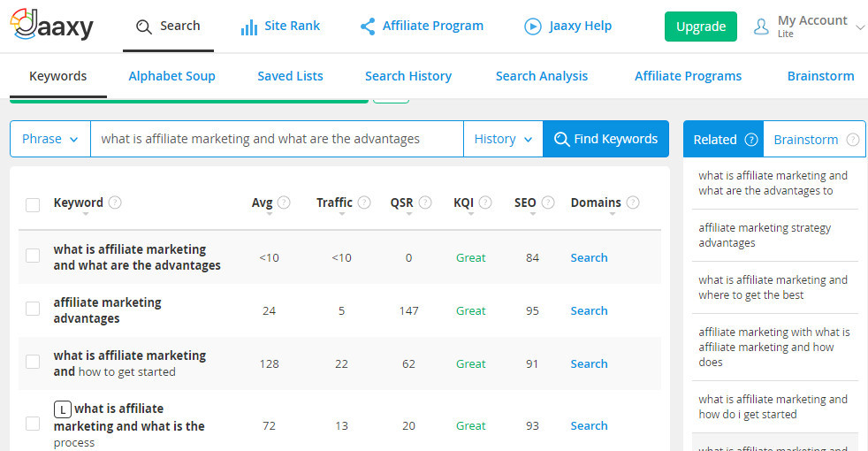This screenshot has width=868, height=451.
Task: Click the green progress bar under tabs
Action: point(189,101)
